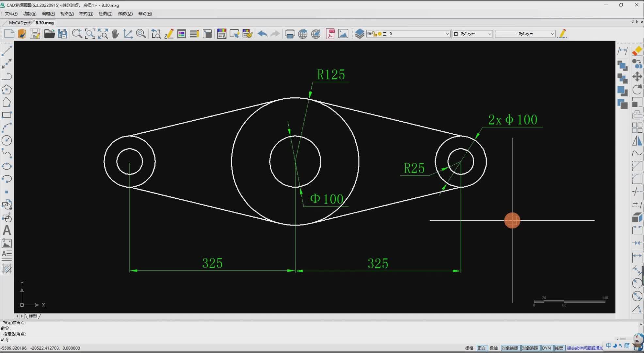This screenshot has width=644, height=353.
Task: Select the 8.30.mxg document tab
Action: (44, 23)
